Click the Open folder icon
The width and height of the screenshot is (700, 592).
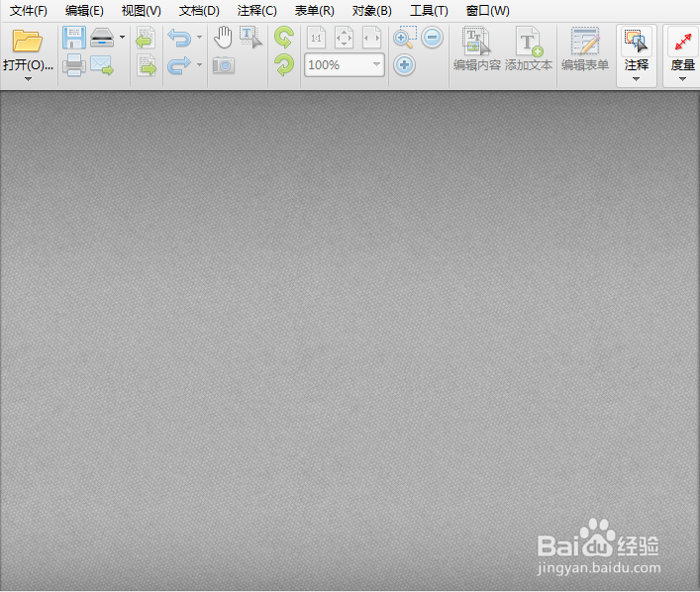click(28, 41)
